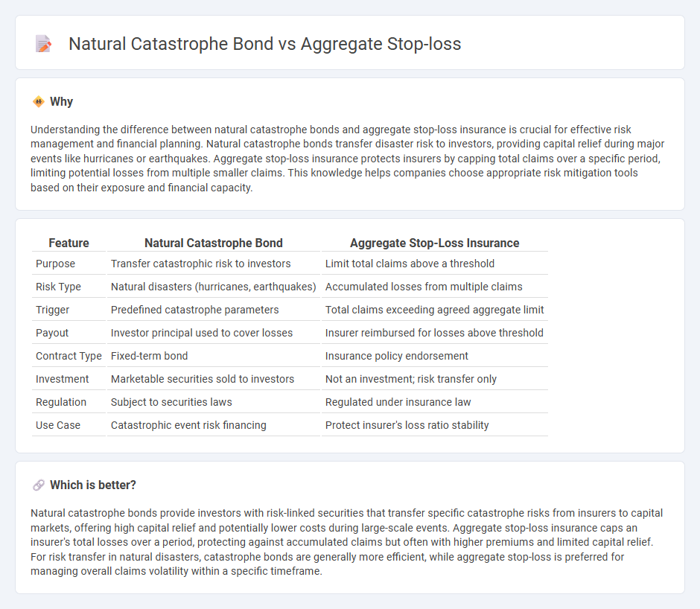Click the document pencil icon beside the title
Viewport: 700px width, 609px height.
pos(43,44)
